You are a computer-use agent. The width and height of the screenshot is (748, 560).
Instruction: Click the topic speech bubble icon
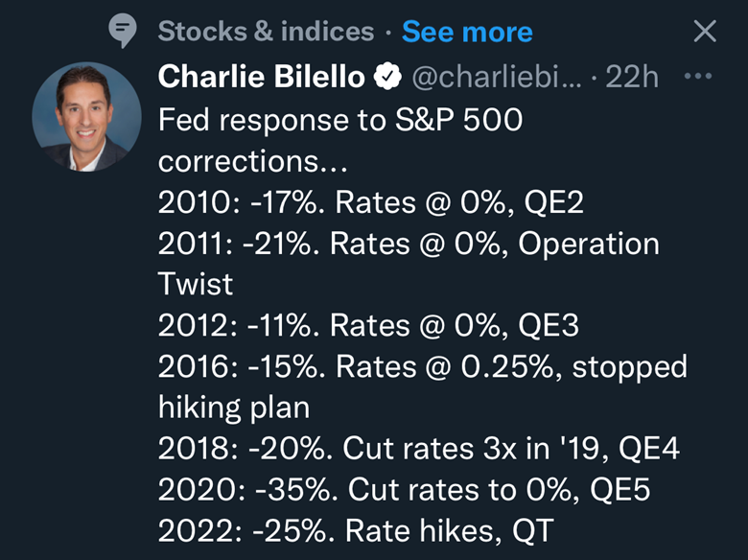coord(123,32)
